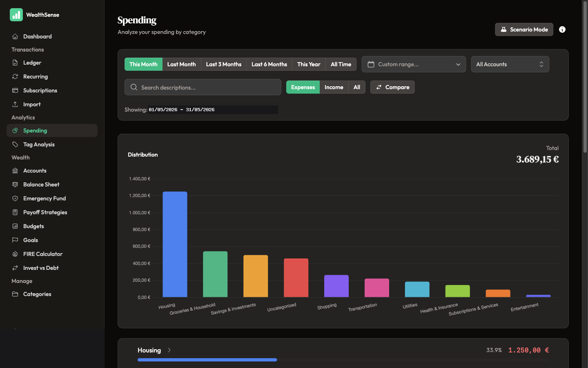This screenshot has height=368, width=588.
Task: Click the Ledger document icon
Action: (15, 63)
